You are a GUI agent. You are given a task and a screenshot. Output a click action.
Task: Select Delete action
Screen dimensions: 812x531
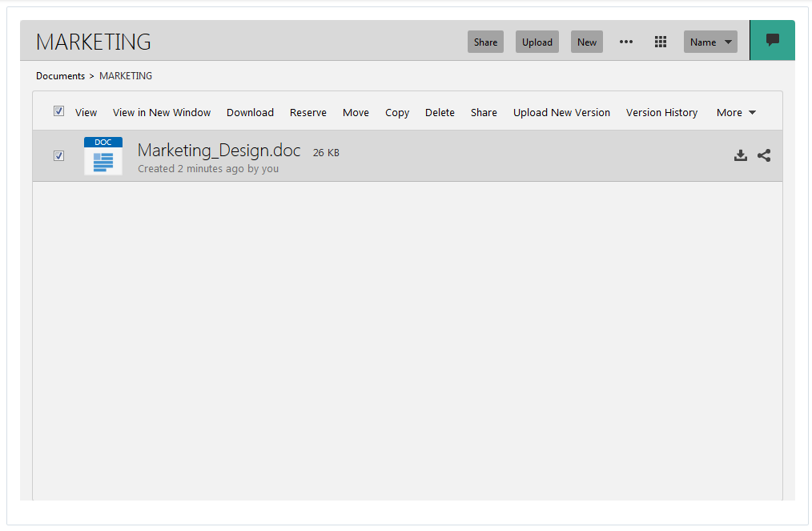tap(440, 112)
